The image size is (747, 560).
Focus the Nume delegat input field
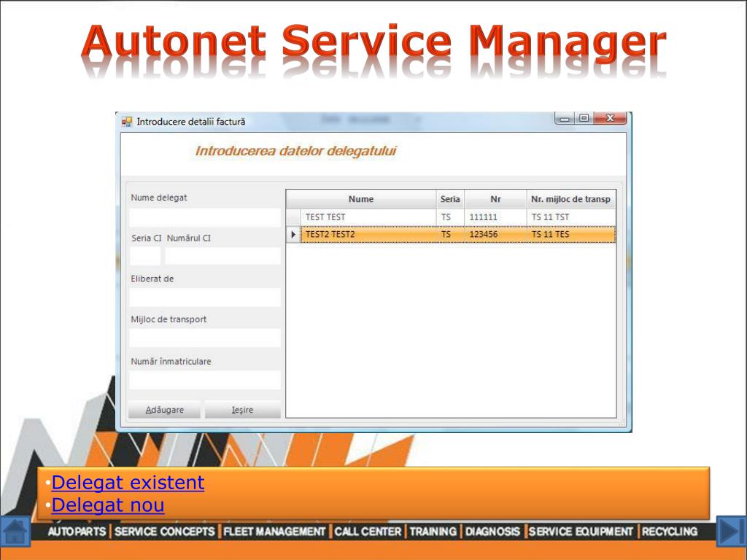tap(205, 217)
